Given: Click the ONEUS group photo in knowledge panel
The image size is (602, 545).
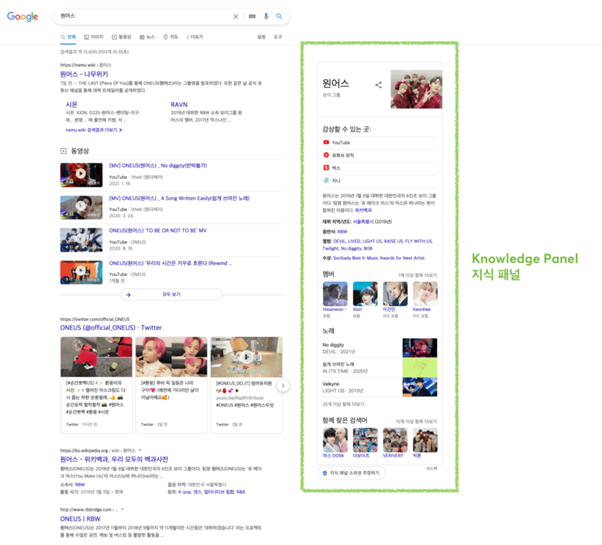Looking at the screenshot, I should (x=416, y=89).
